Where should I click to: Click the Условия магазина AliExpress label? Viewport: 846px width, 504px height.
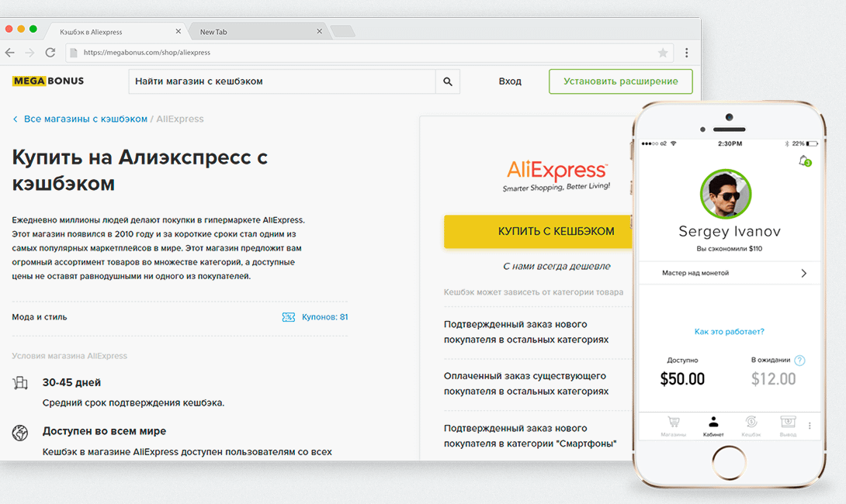tap(70, 356)
